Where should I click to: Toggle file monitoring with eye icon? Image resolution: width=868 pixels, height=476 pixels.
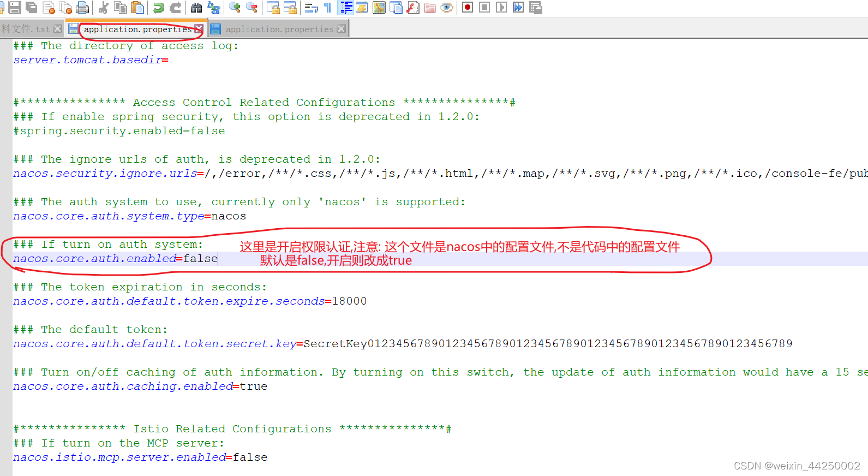[x=447, y=8]
